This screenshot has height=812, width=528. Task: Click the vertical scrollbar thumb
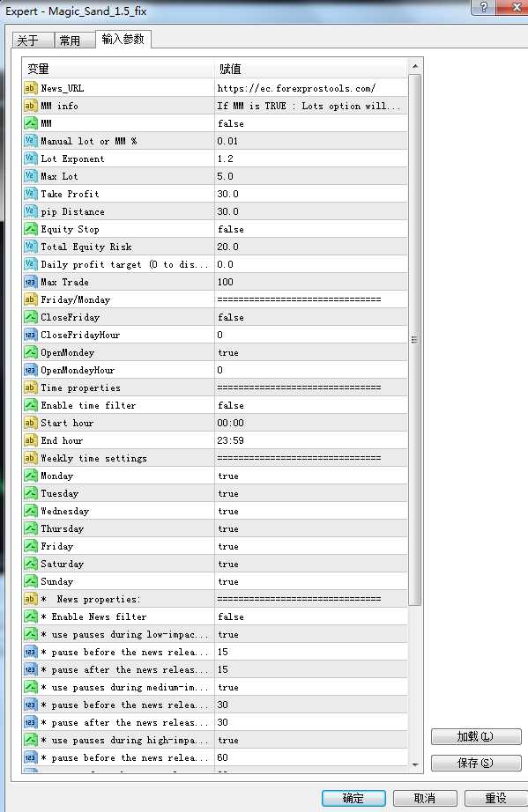(x=415, y=340)
